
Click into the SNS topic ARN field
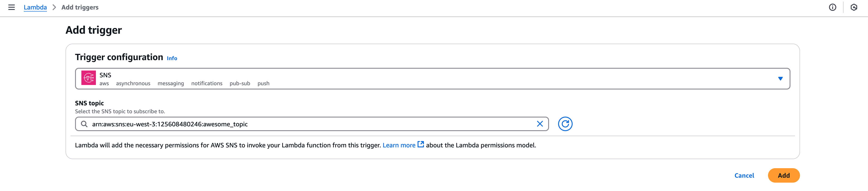coord(303,124)
